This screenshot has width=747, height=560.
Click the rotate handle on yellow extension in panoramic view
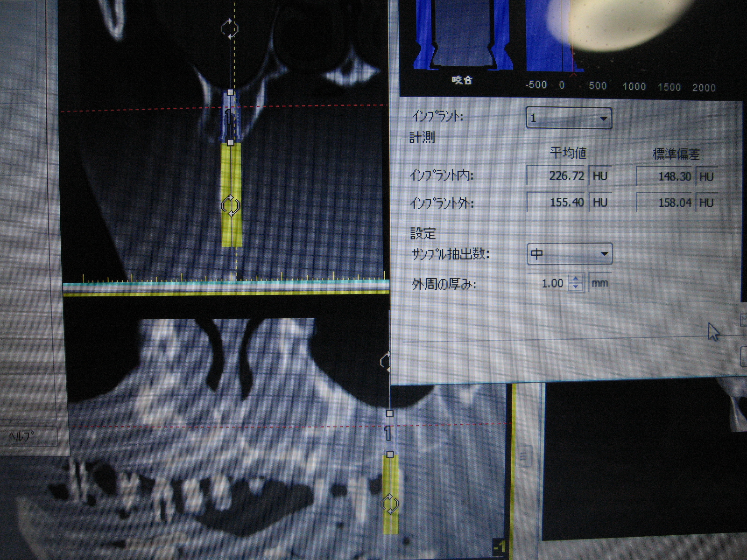[x=390, y=504]
